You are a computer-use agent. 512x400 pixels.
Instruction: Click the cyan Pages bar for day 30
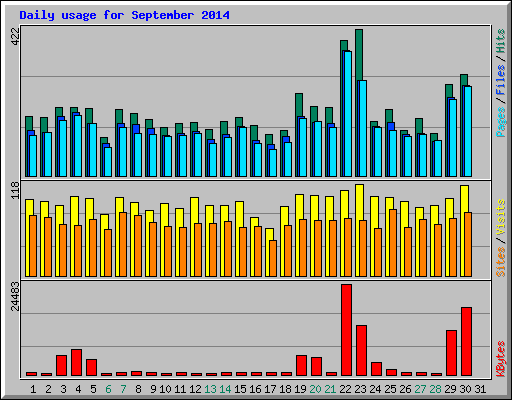tap(468, 132)
